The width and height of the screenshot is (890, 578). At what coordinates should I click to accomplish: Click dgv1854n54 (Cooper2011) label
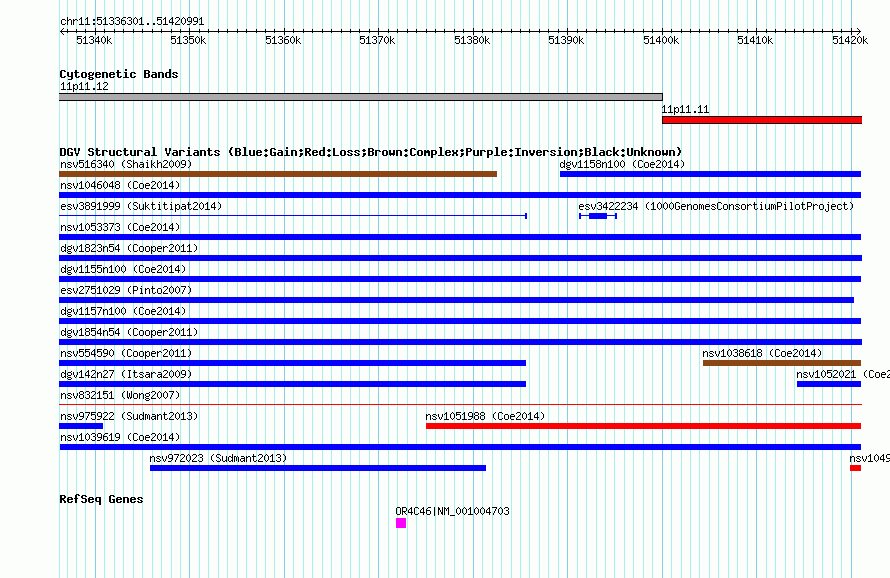[x=129, y=332]
